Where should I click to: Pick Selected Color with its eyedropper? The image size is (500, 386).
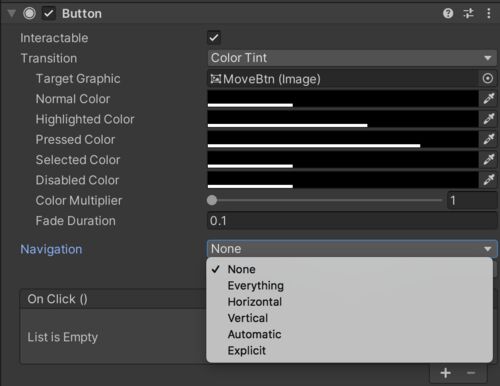pyautogui.click(x=489, y=160)
